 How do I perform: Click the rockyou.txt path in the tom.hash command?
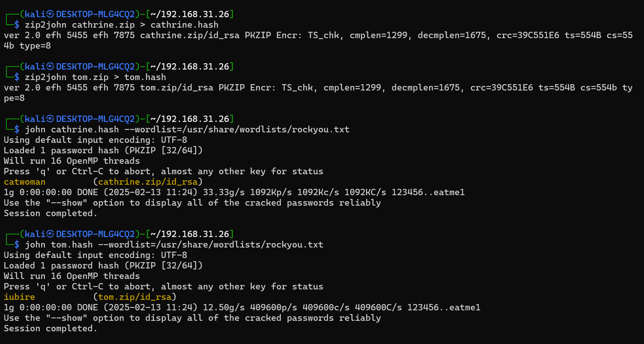[234, 245]
